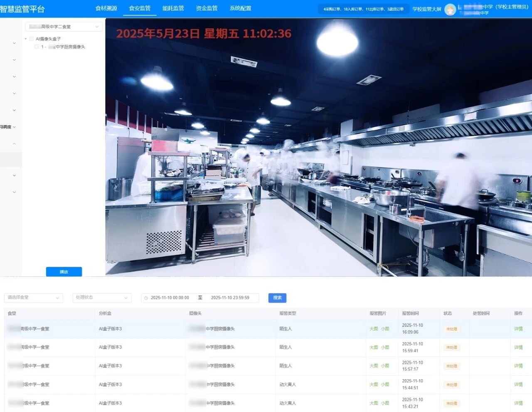The image size is (532, 412).
Task: Click 大图 in the 16:09:06 alarm row
Action: [x=374, y=329]
